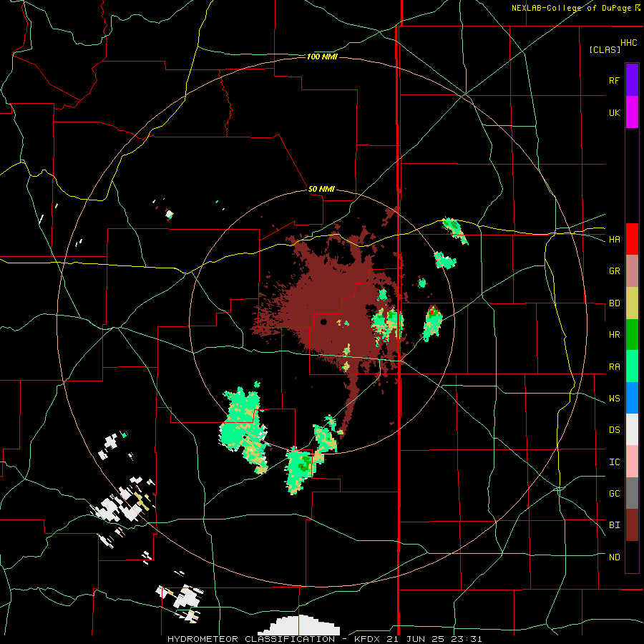Click the ND legend label
The width and height of the screenshot is (644, 644).
614,557
